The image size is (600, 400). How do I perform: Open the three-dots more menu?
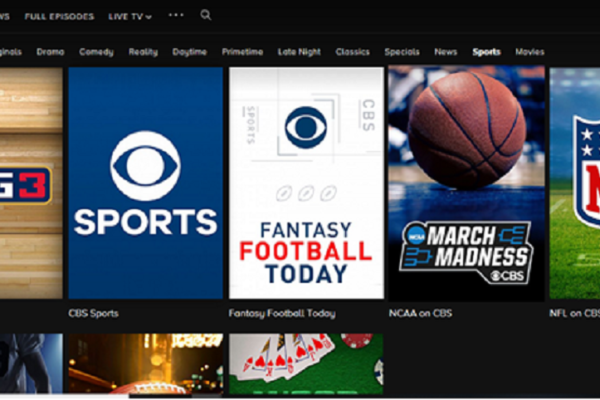176,15
